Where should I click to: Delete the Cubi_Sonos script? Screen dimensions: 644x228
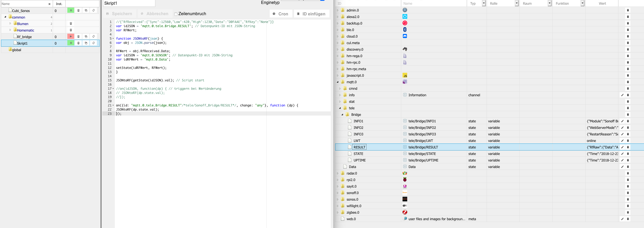pos(78,10)
